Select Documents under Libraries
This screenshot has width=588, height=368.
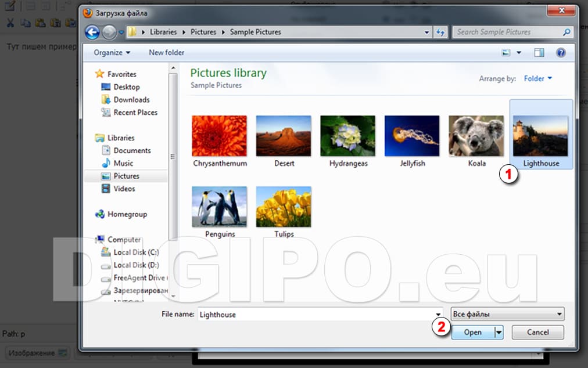pyautogui.click(x=132, y=151)
